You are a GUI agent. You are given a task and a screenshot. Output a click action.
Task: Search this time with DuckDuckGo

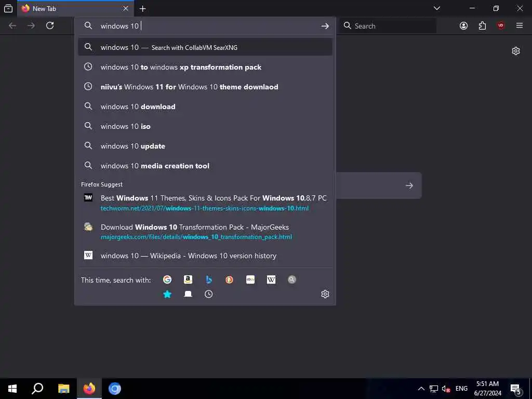tap(229, 280)
